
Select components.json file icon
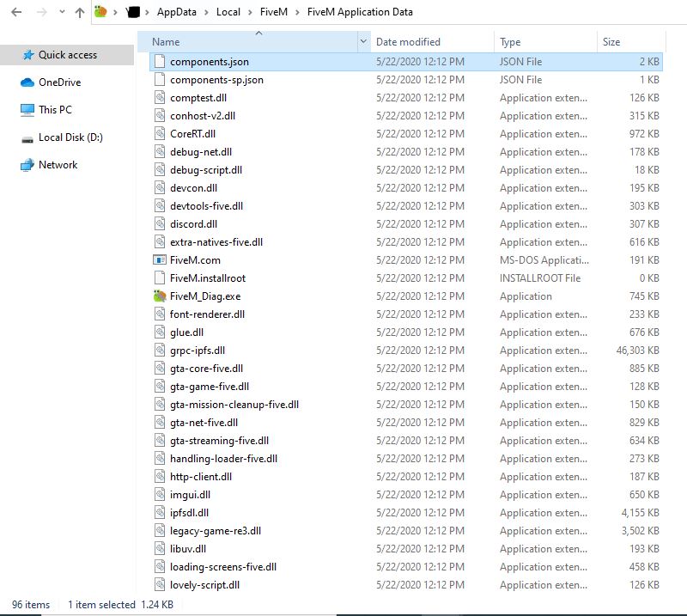pyautogui.click(x=160, y=62)
